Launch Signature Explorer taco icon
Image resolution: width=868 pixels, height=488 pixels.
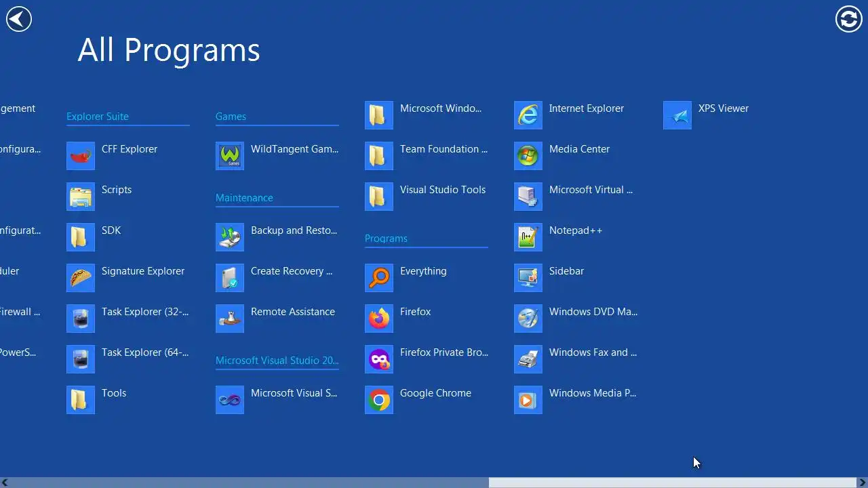(81, 278)
